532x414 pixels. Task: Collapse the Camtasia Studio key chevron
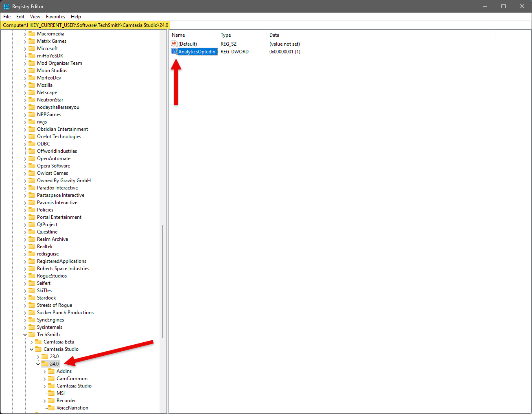[x=31, y=349]
